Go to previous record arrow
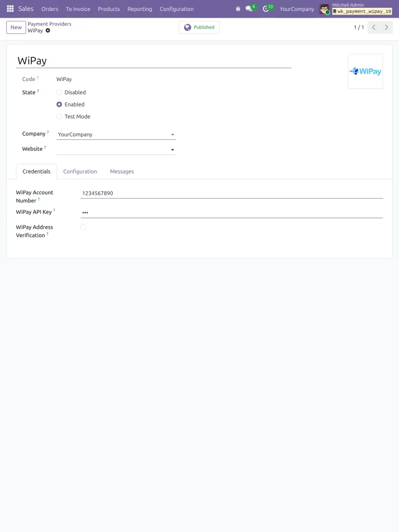Viewport: 399px width, 532px height. pos(374,28)
